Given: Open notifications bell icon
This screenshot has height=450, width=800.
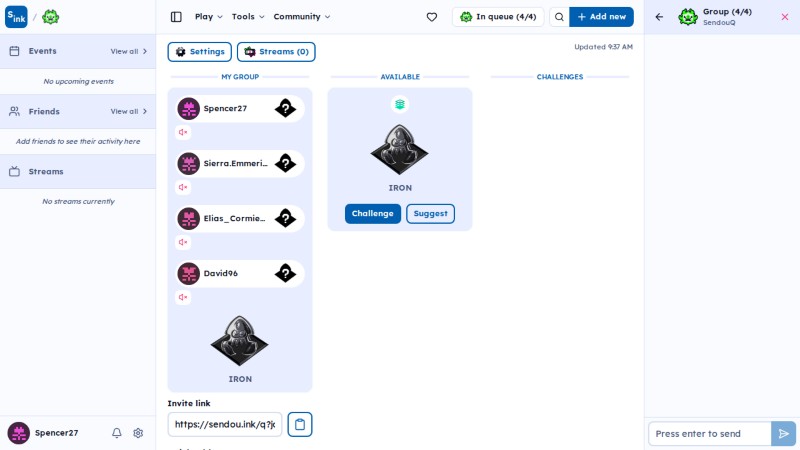Looking at the screenshot, I should (117, 433).
